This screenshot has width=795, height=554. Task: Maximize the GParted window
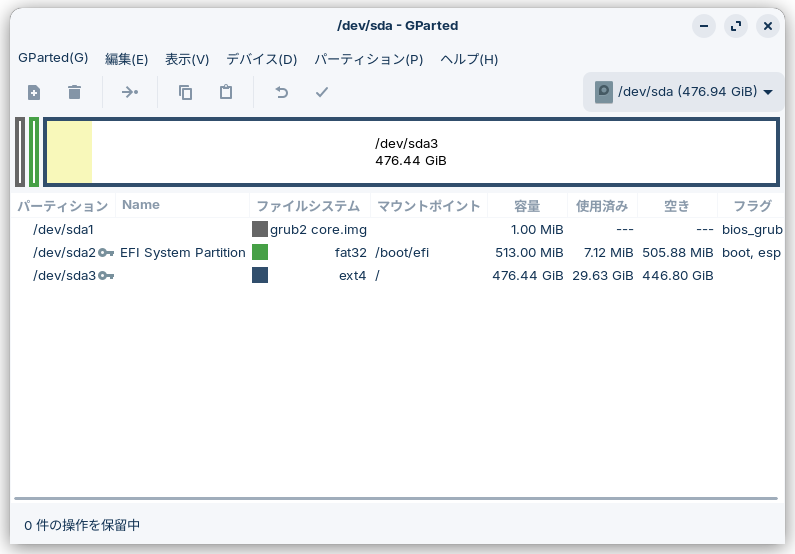(x=736, y=26)
